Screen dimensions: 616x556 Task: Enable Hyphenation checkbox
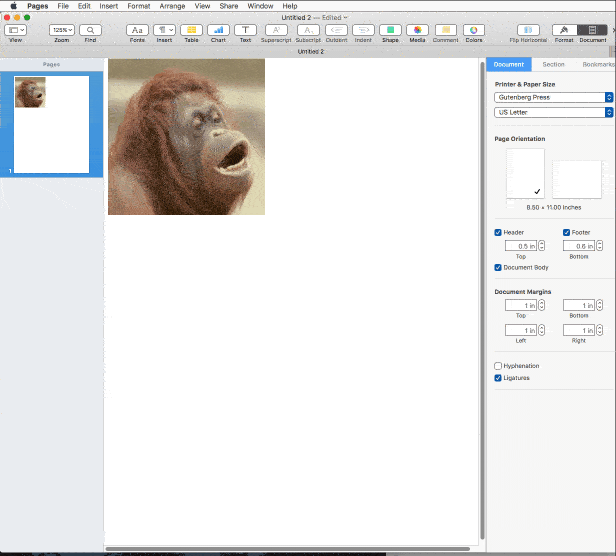[x=498, y=366]
